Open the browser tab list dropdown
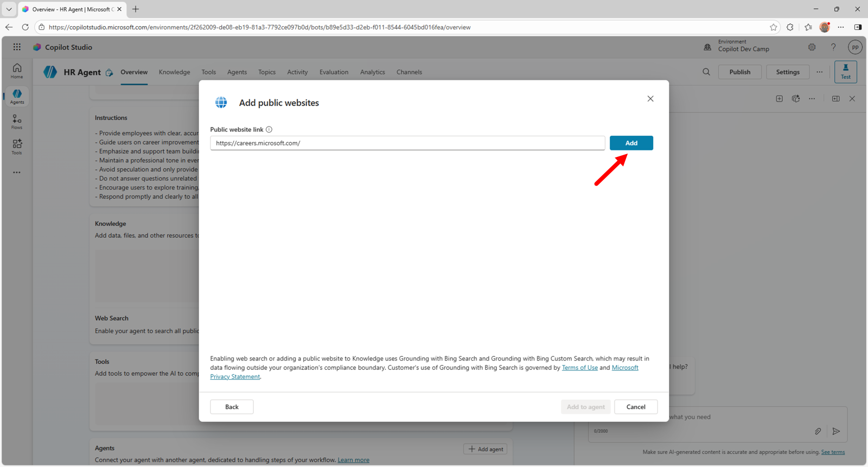Image resolution: width=868 pixels, height=467 pixels. pyautogui.click(x=9, y=9)
